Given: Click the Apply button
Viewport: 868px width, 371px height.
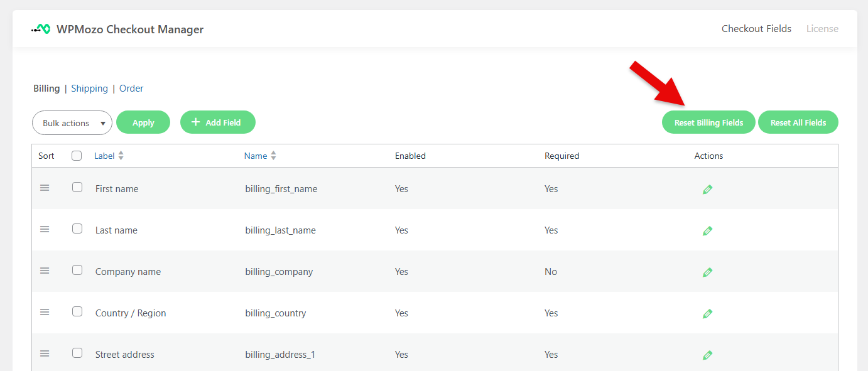Looking at the screenshot, I should point(143,122).
